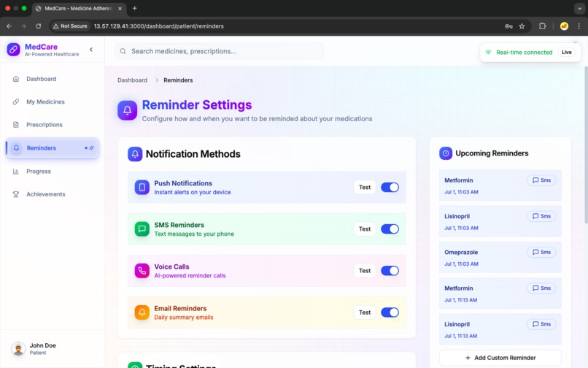
Task: Click the address bar URL
Action: [158, 26]
